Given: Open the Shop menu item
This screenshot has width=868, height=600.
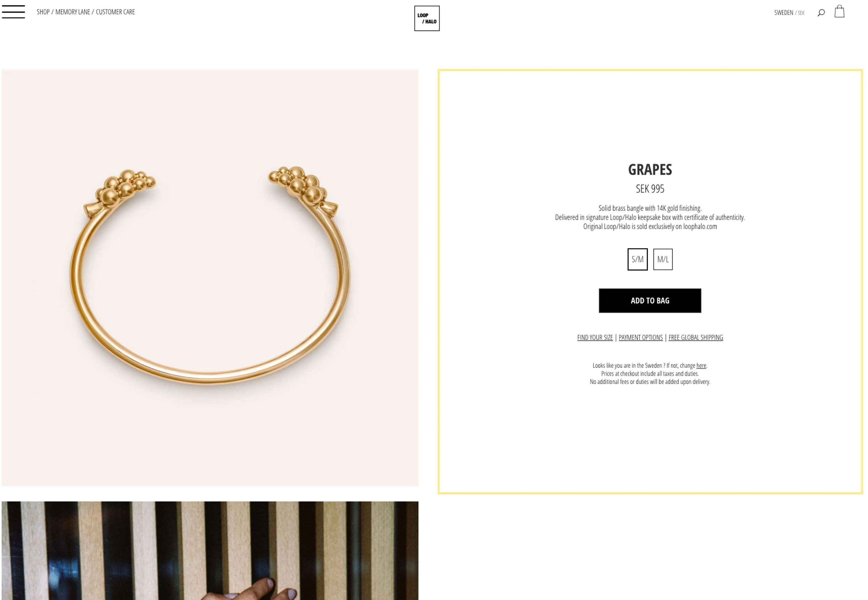Looking at the screenshot, I should tap(43, 12).
